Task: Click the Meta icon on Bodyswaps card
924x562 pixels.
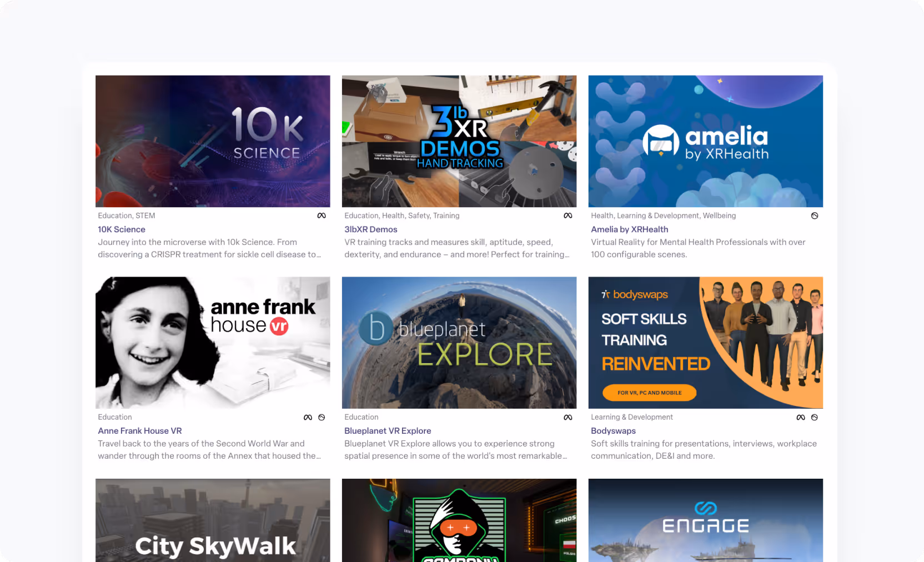Action: [x=801, y=417]
